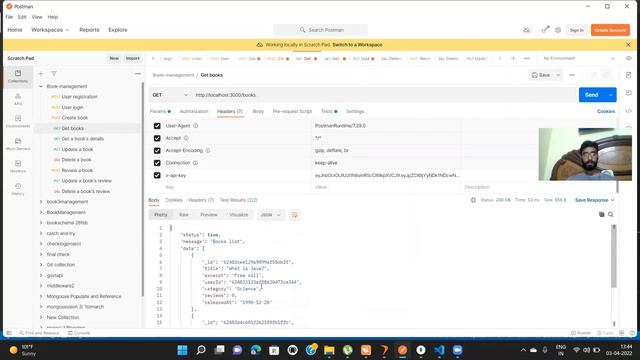Open Visual Studio Code from taskbar

(x=439, y=350)
